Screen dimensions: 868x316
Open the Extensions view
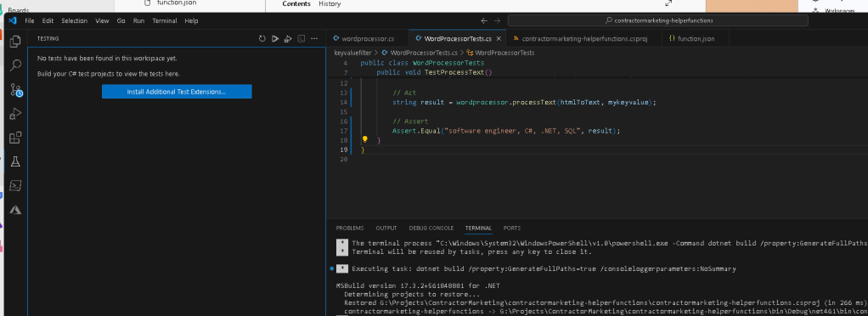[15, 138]
